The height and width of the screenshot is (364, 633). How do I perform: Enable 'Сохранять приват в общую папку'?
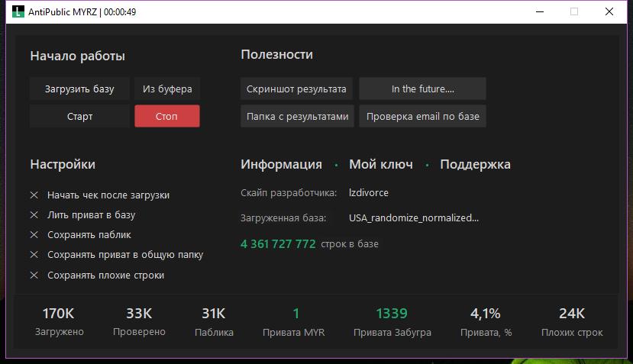click(34, 255)
